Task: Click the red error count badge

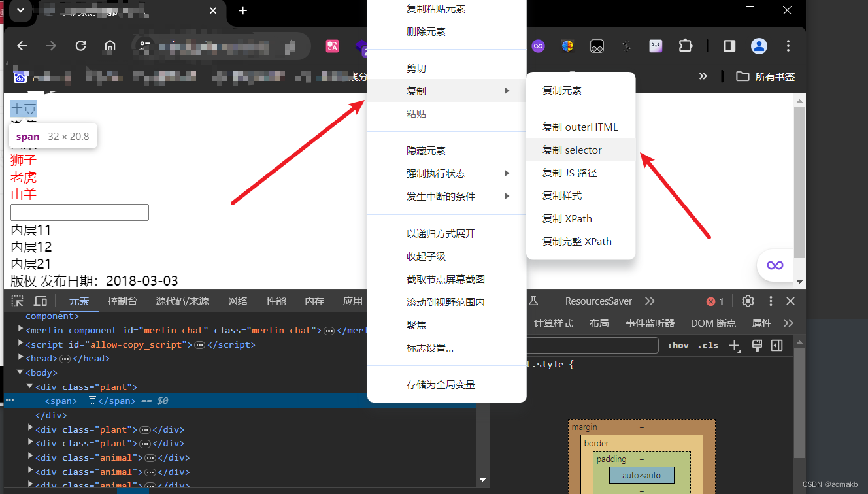Action: [x=715, y=301]
